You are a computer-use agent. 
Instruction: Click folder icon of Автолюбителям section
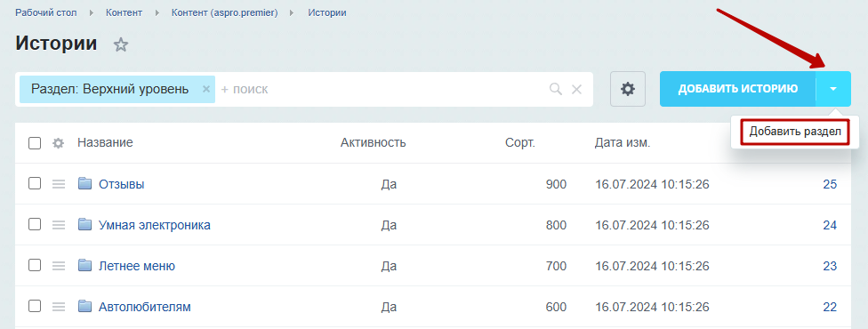coord(84,306)
